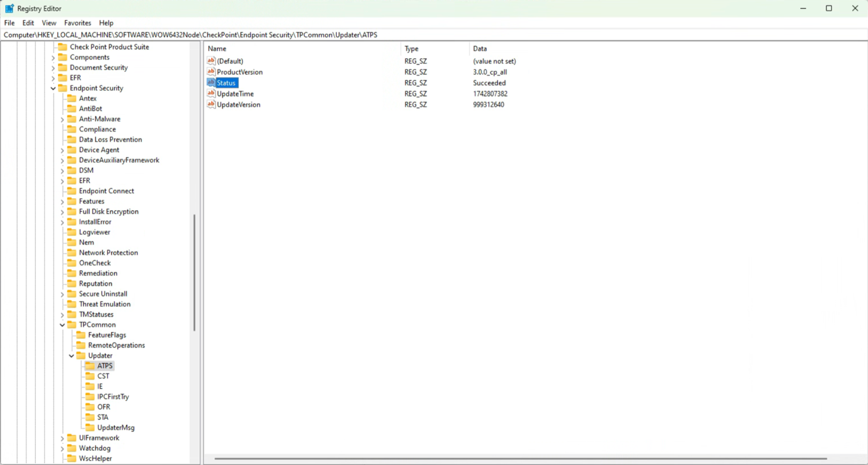Viewport: 868px width, 465px height.
Task: Click the string icon of Status value
Action: tap(211, 83)
